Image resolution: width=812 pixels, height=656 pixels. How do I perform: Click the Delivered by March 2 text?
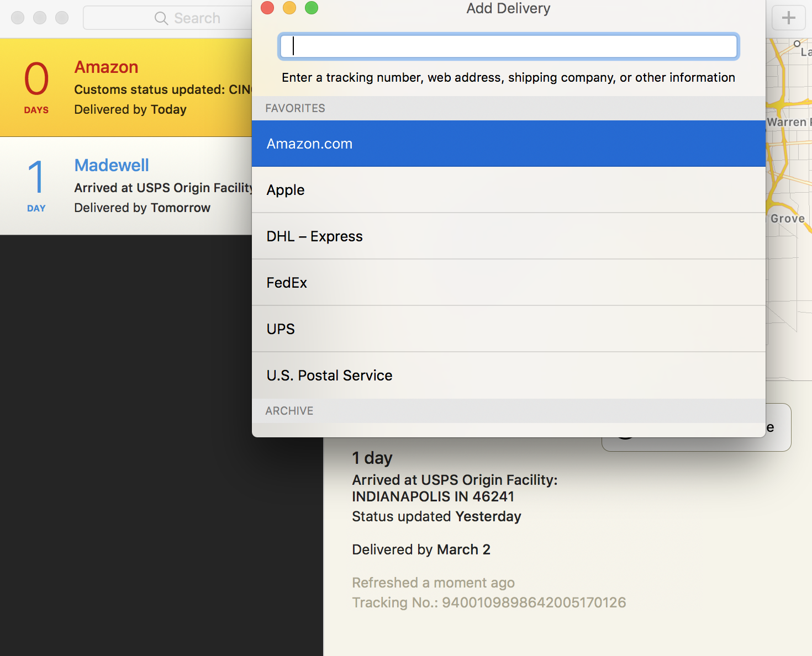[421, 549]
